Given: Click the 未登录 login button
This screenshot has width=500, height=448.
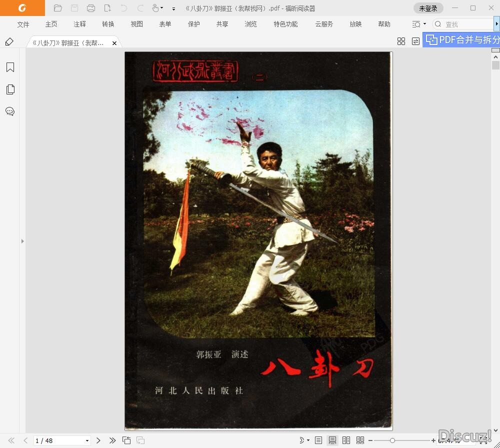Looking at the screenshot, I should [428, 8].
